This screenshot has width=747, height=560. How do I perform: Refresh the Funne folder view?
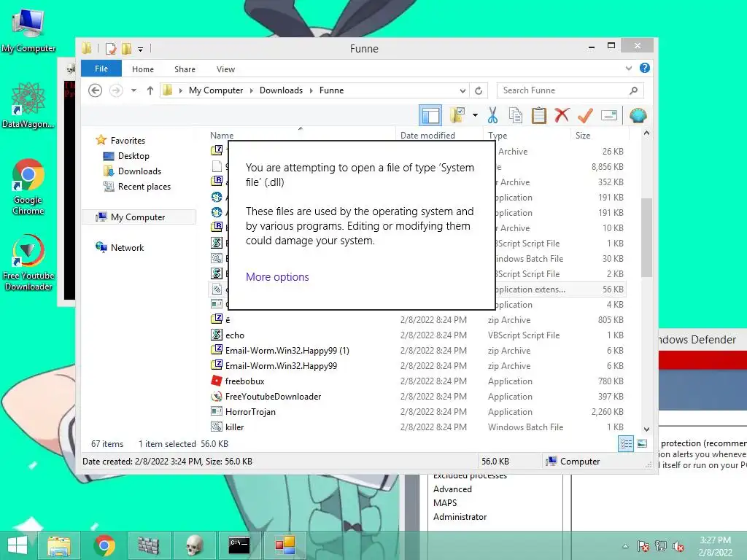tap(479, 90)
